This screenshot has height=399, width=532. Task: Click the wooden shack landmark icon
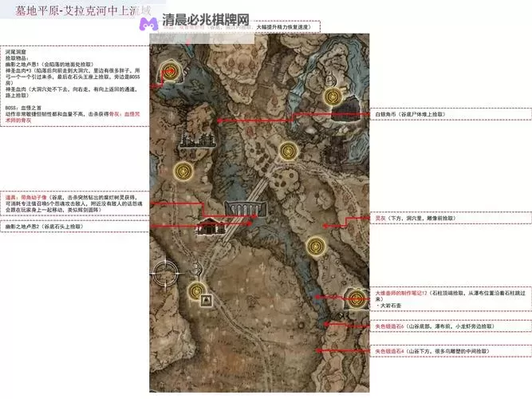[211, 227]
